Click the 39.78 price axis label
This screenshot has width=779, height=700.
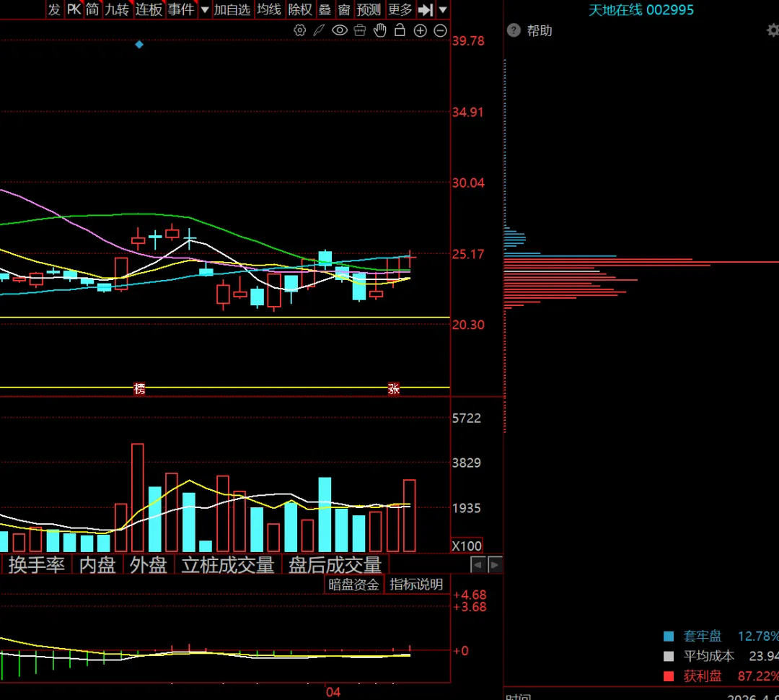[468, 40]
